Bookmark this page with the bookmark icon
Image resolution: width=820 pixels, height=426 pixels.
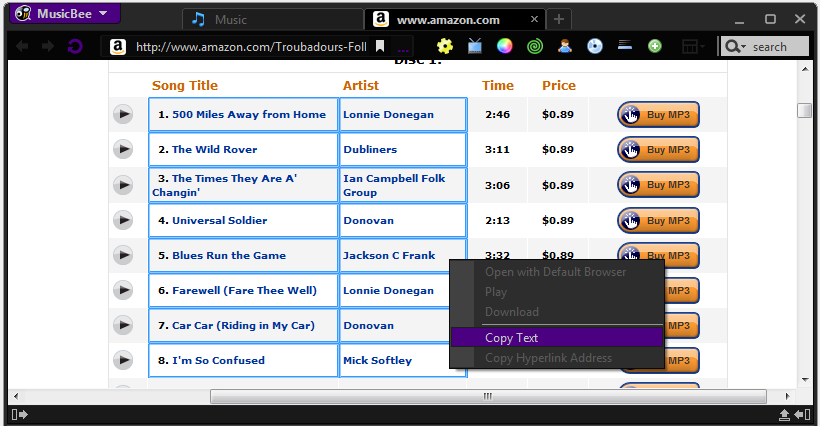coord(381,47)
